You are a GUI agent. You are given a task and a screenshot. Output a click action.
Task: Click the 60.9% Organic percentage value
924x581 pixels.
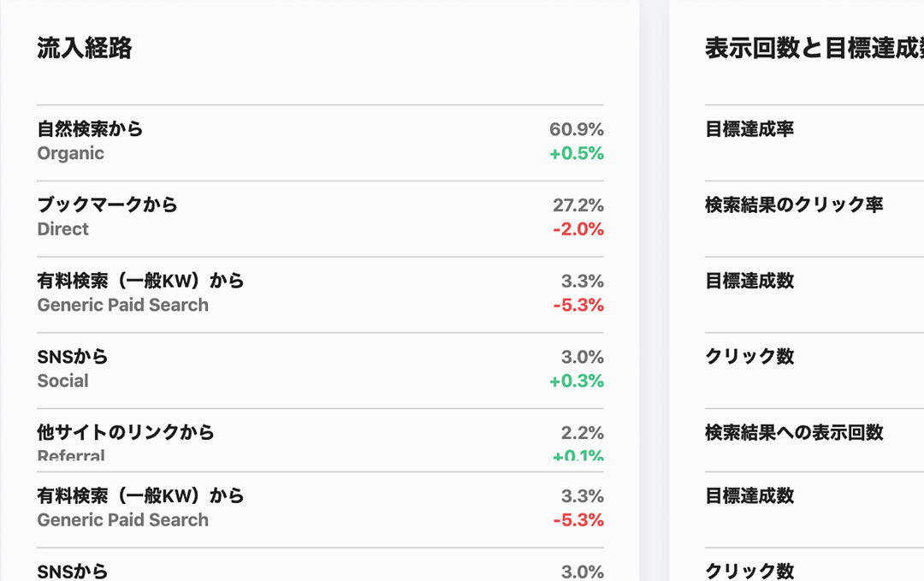click(x=577, y=129)
